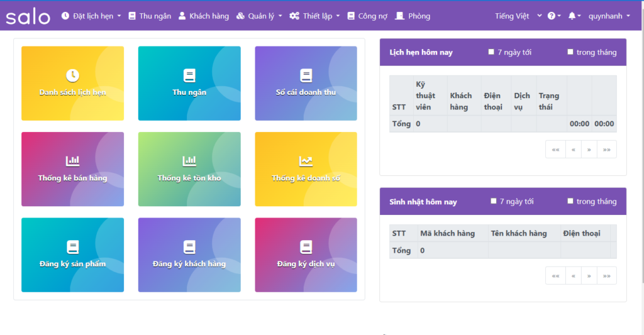
Task: Click the book icon on Thu ngân tile
Action: (189, 75)
